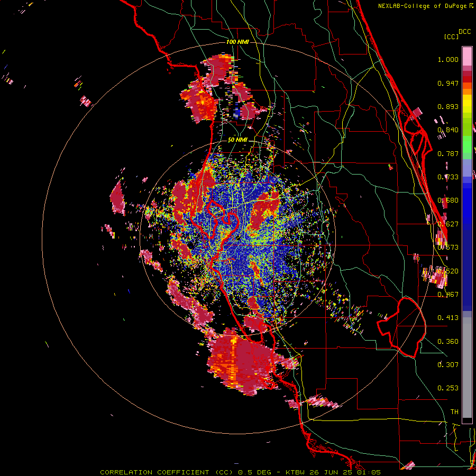
Task: Select the 0.947 legend value
Action: point(448,83)
